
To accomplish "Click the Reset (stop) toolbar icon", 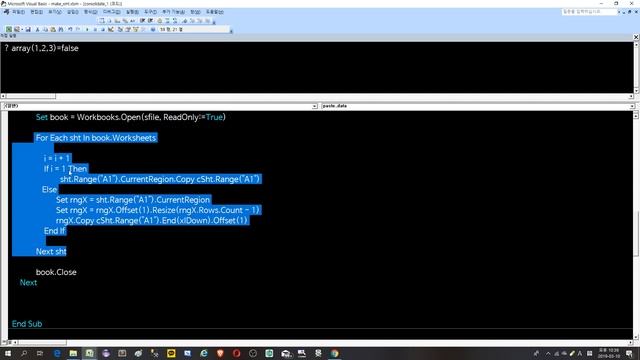I will (x=103, y=29).
